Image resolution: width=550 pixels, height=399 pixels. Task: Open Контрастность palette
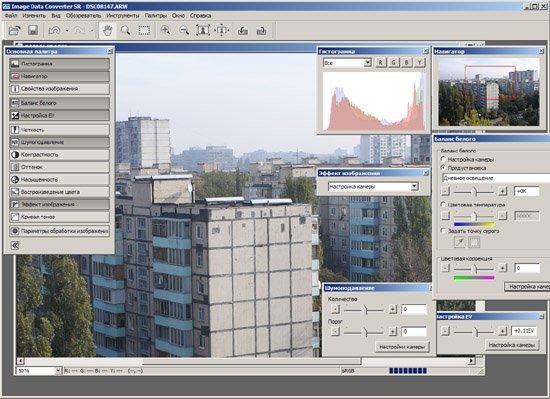click(x=60, y=155)
